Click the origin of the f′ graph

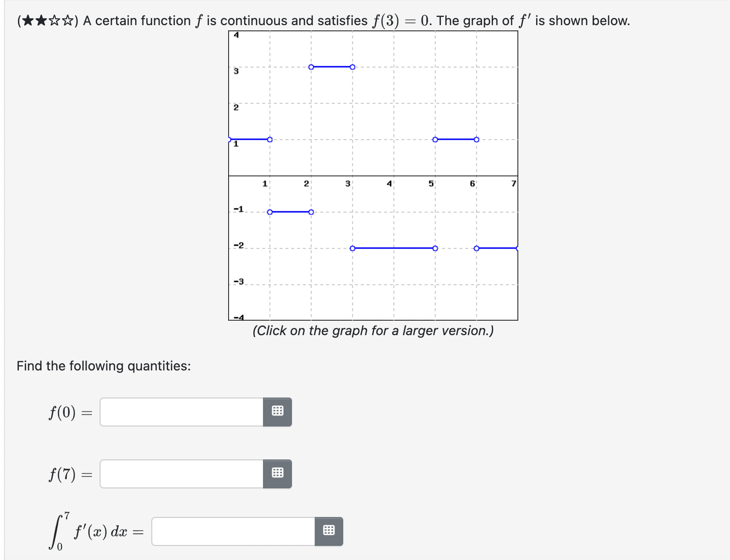(x=229, y=177)
